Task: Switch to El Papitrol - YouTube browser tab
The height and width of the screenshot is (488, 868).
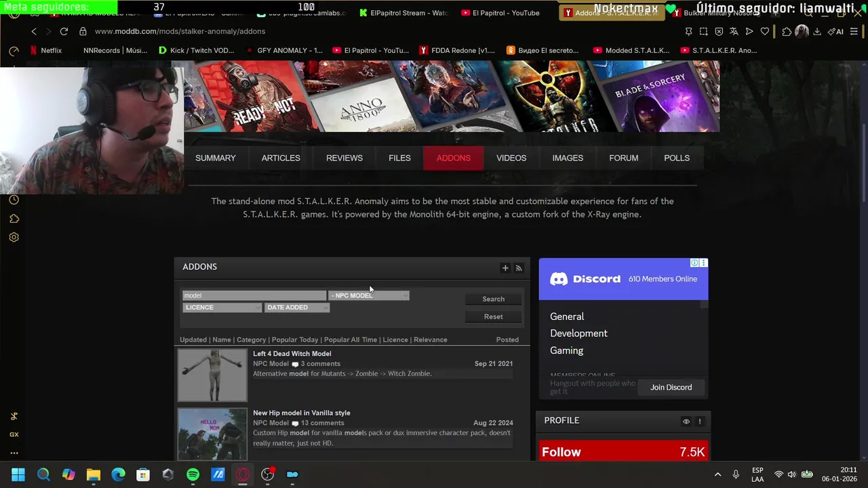Action: click(500, 13)
